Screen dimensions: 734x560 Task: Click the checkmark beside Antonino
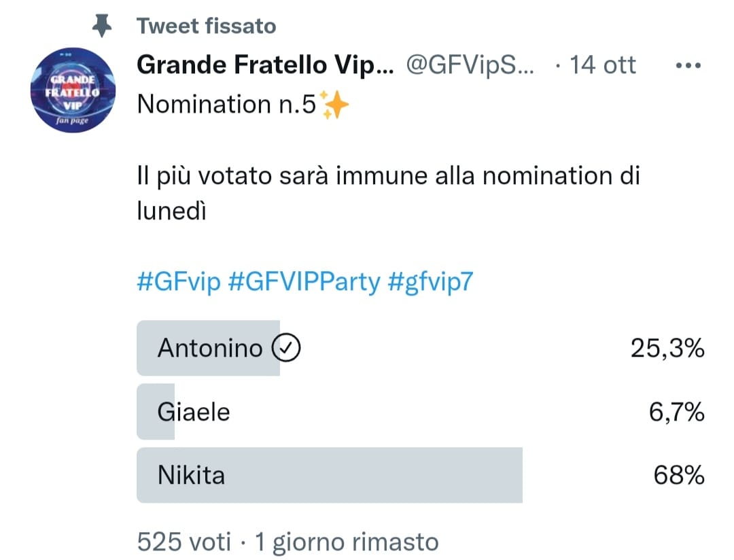pyautogui.click(x=286, y=348)
